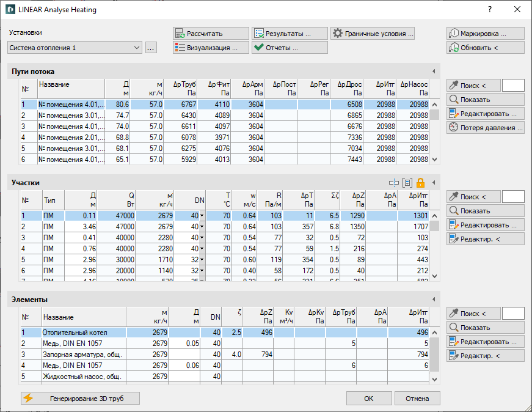Select the Запорная арматура, общ. row
This screenshot has width=532, height=412.
pos(225,355)
